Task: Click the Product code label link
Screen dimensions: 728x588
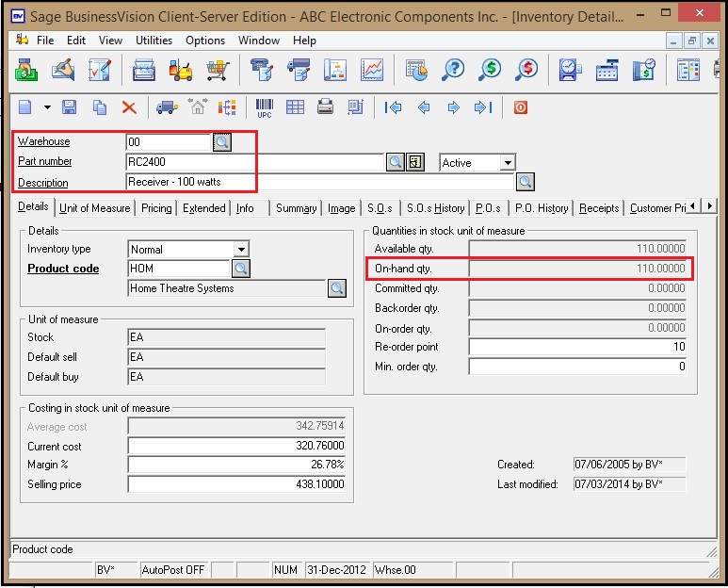Action: pos(63,269)
